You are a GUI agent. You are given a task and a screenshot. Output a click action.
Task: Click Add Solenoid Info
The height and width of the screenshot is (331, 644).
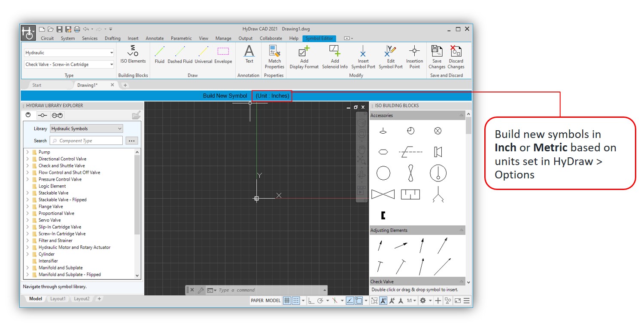pyautogui.click(x=335, y=57)
